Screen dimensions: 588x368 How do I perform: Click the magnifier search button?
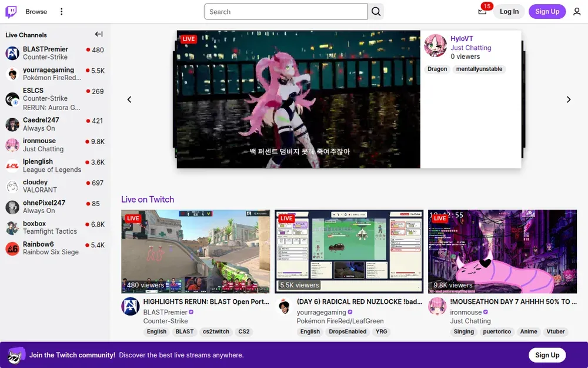coord(376,12)
